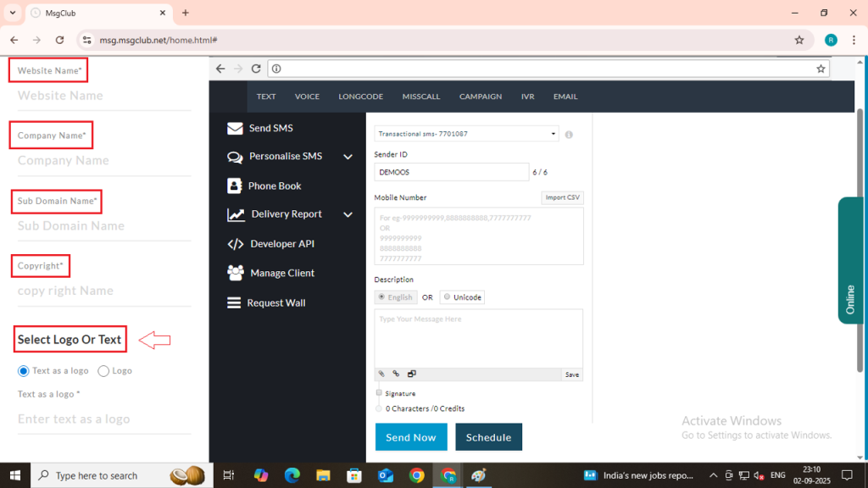Viewport: 868px width, 488px height.
Task: Click the Request Wall list icon
Action: coord(234,302)
